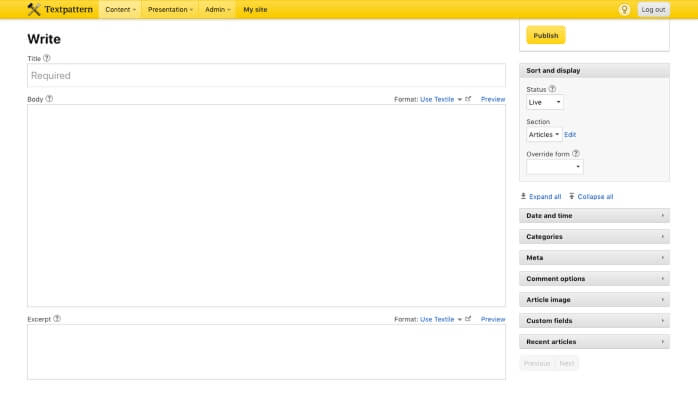Image resolution: width=698 pixels, height=400 pixels.
Task: Click the Excerpt help question icon
Action: click(57, 319)
